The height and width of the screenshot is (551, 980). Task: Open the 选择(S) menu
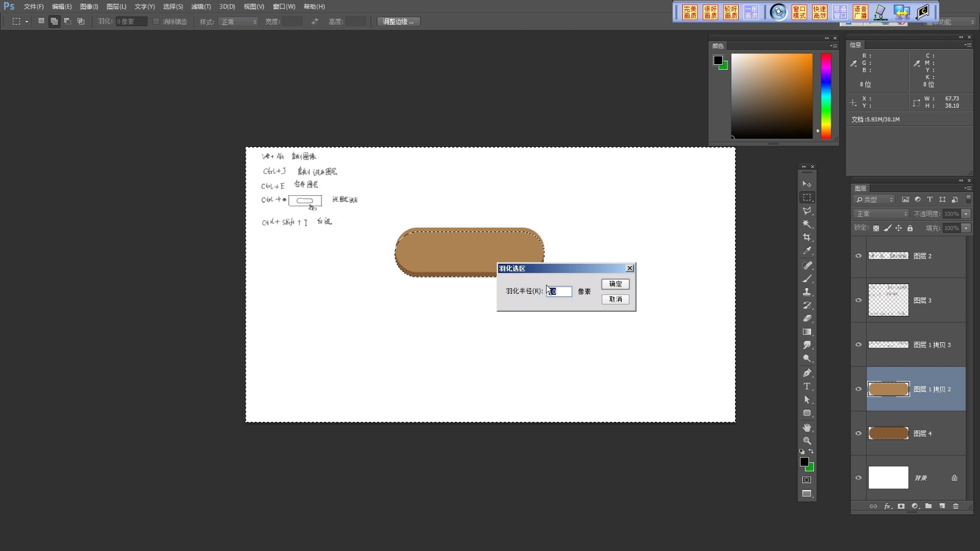[x=173, y=7]
